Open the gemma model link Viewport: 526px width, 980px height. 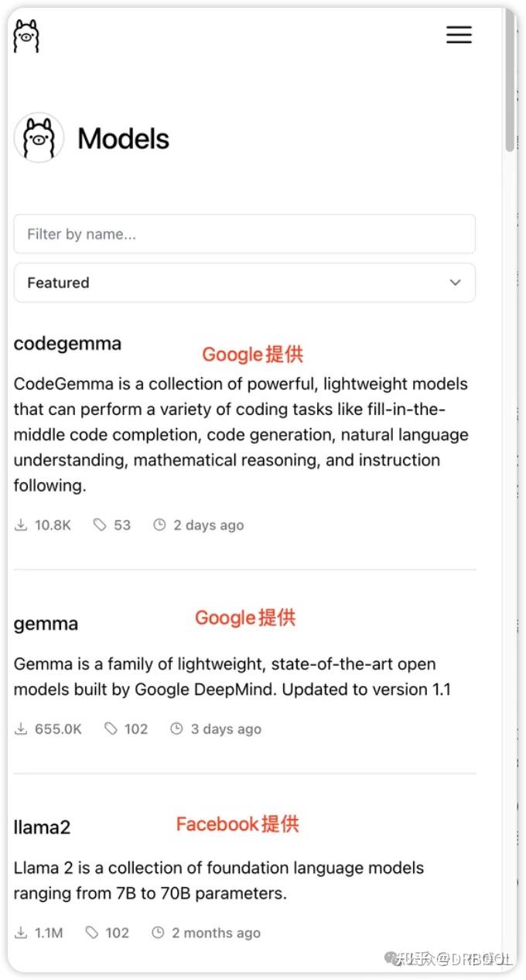click(46, 624)
